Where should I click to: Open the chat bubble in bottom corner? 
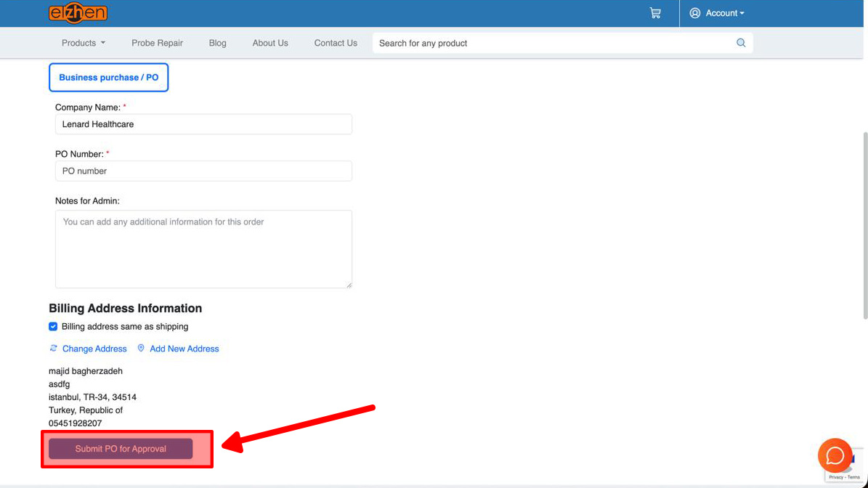pyautogui.click(x=835, y=456)
